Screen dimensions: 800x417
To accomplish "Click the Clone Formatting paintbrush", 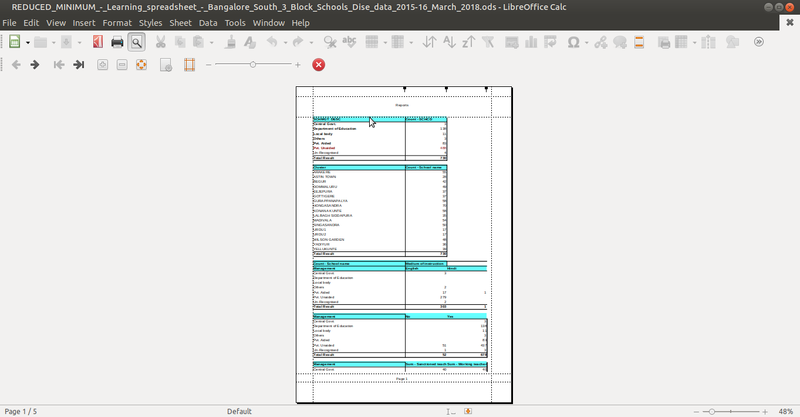I will point(230,42).
